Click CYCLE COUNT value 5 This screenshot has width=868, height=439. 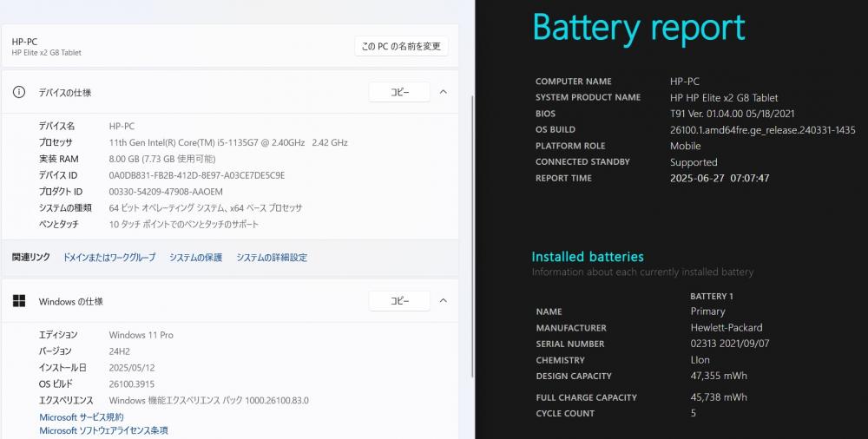[x=694, y=413]
